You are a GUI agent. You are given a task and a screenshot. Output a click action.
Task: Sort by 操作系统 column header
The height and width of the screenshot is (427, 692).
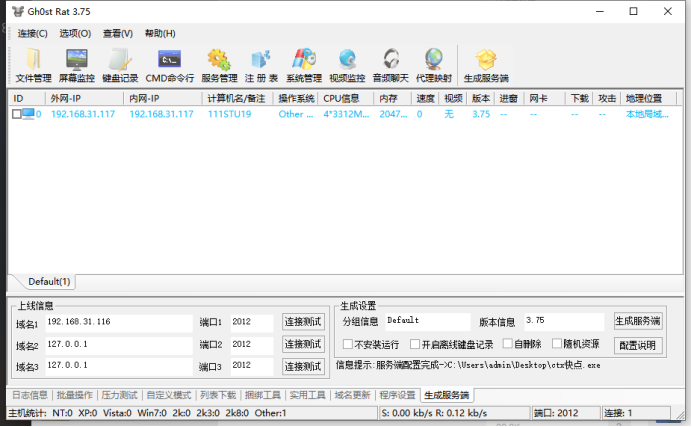pyautogui.click(x=296, y=98)
